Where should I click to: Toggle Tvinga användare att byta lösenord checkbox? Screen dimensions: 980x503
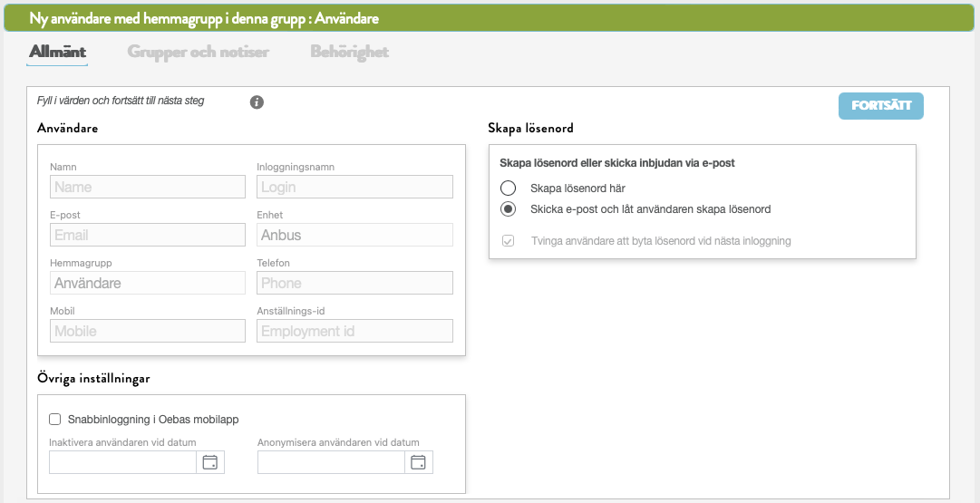pyautogui.click(x=508, y=240)
